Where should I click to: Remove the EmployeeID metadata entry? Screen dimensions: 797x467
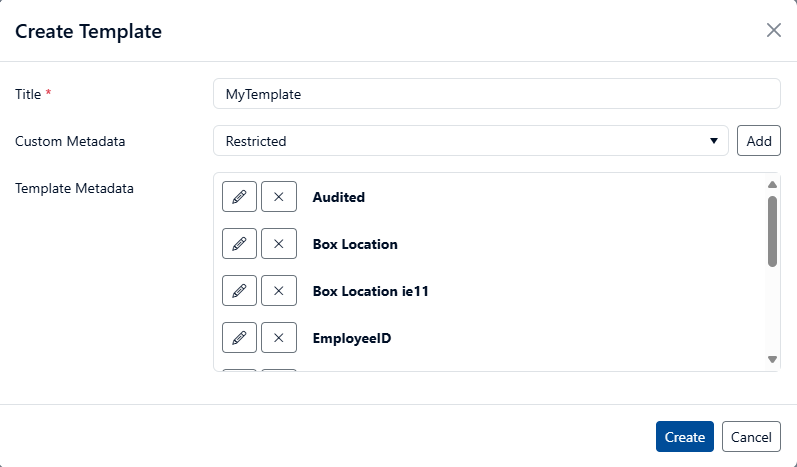pos(279,337)
